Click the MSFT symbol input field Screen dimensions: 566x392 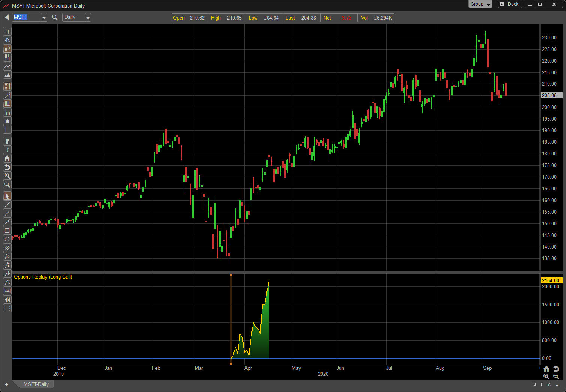pyautogui.click(x=26, y=17)
